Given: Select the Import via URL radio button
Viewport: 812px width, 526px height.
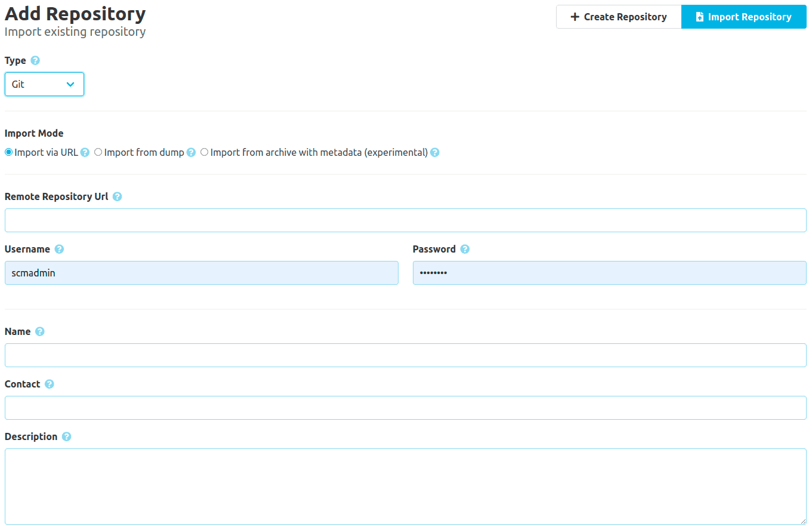Looking at the screenshot, I should click(x=8, y=152).
